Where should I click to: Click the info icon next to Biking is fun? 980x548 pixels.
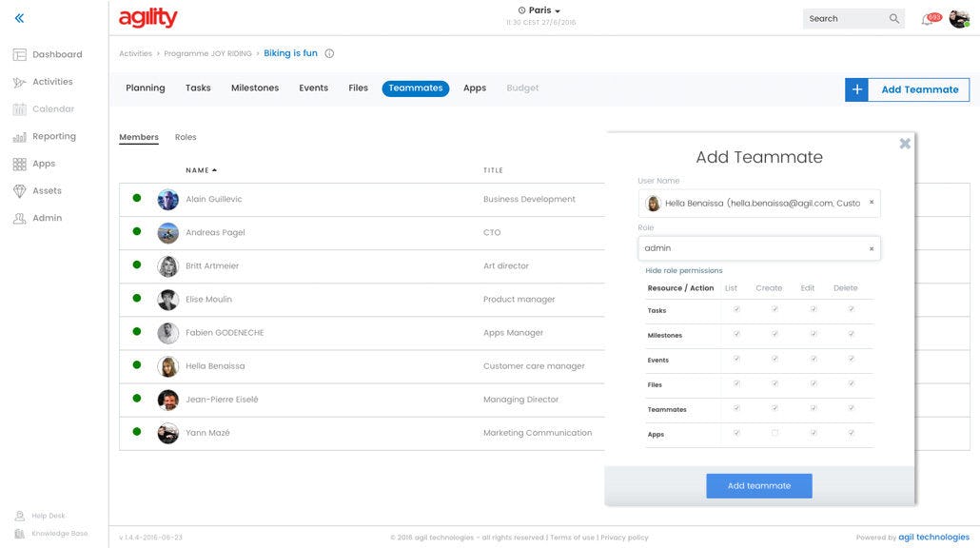coord(327,51)
